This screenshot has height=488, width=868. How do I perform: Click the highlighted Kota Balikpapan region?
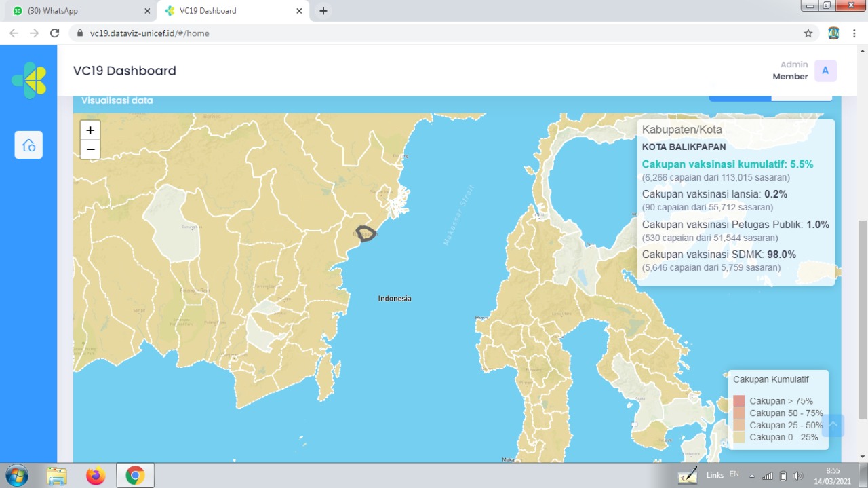point(366,233)
